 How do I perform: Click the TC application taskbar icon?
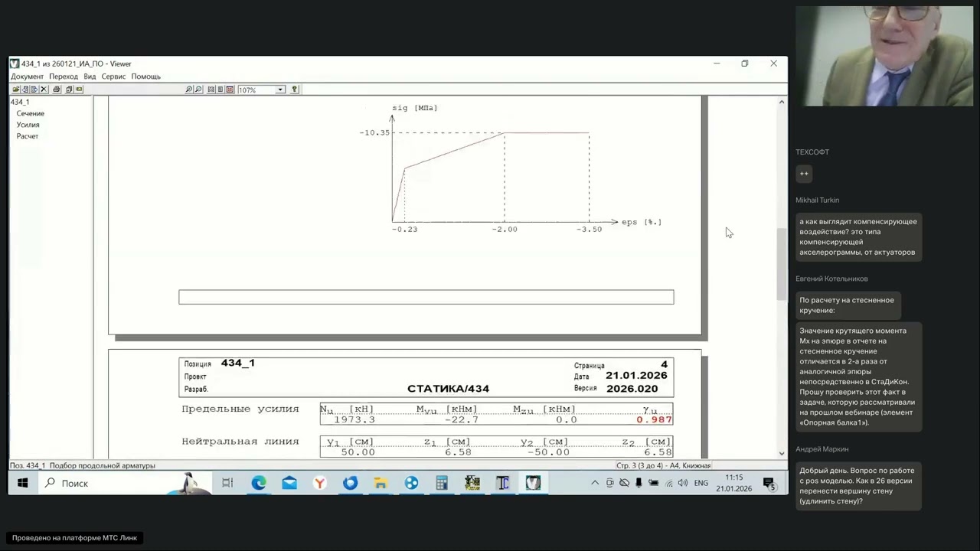503,483
